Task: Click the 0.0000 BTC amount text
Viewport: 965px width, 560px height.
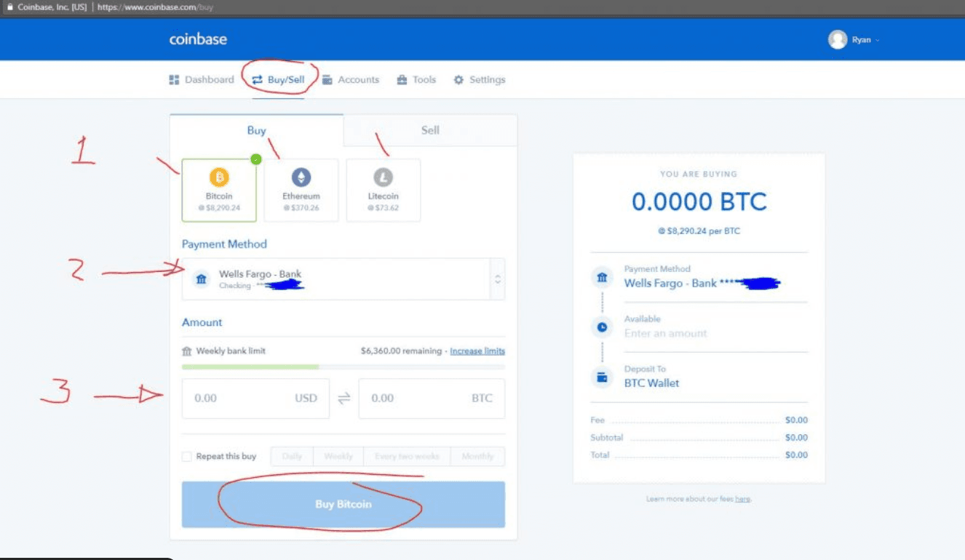Action: (699, 201)
